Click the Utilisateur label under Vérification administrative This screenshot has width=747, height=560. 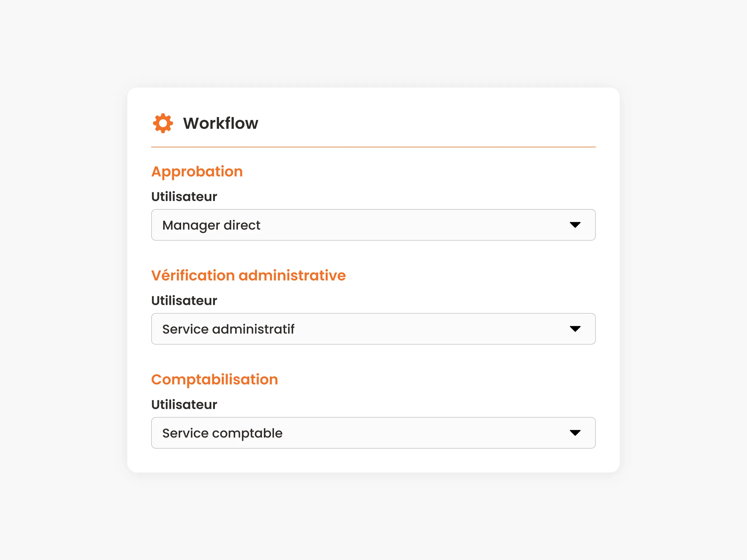pyautogui.click(x=184, y=300)
